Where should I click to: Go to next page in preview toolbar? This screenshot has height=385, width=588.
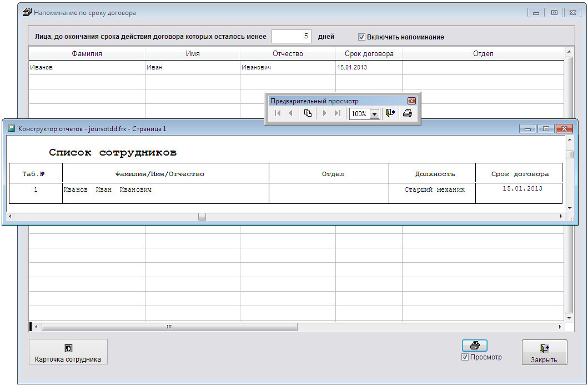(325, 113)
